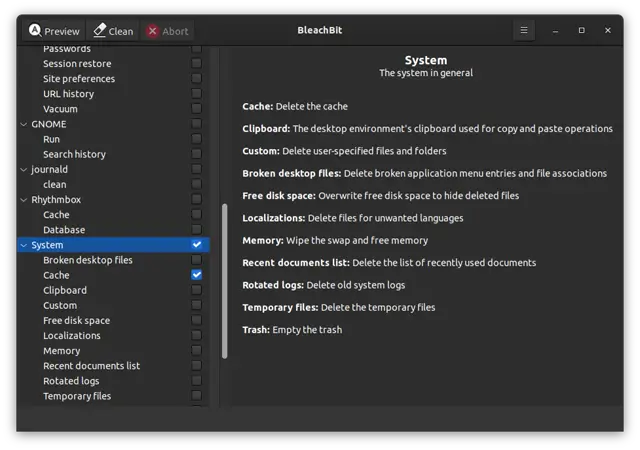
Task: Click the Clean button label
Action: [x=121, y=31]
